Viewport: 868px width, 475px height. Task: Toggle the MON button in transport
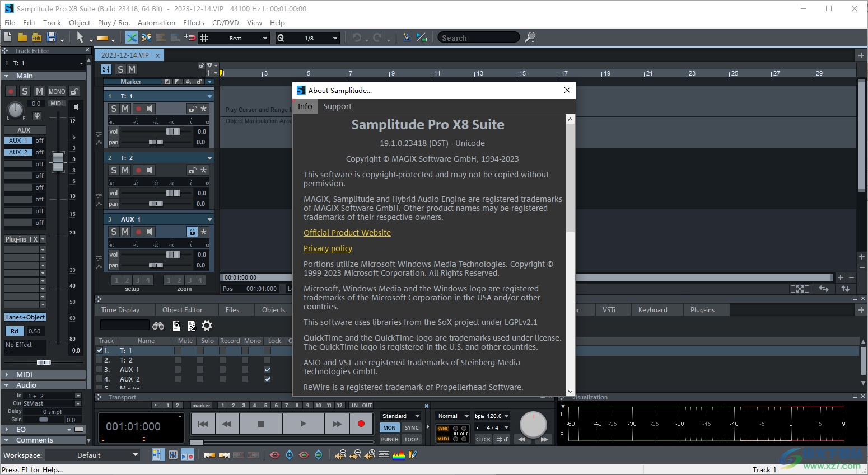tap(389, 428)
